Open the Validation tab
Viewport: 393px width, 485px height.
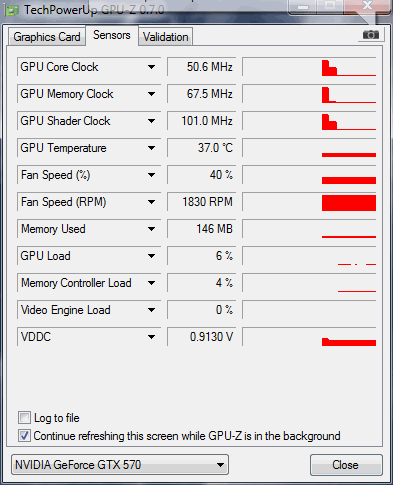pyautogui.click(x=166, y=37)
